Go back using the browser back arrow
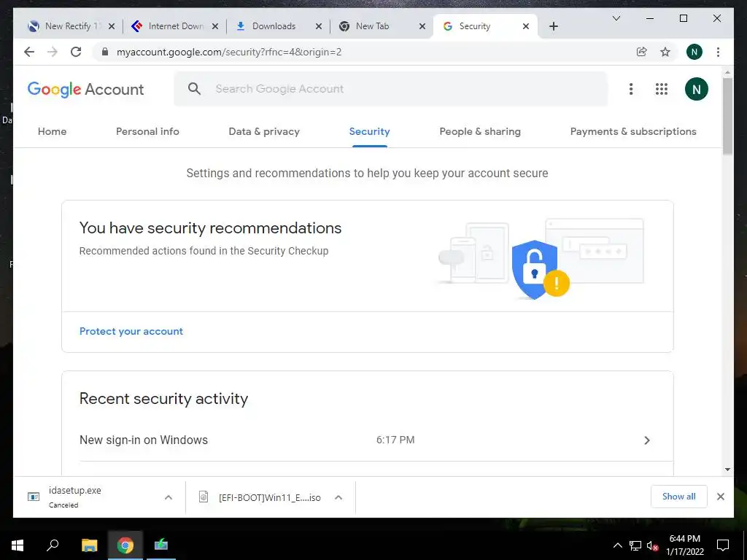 pyautogui.click(x=29, y=52)
